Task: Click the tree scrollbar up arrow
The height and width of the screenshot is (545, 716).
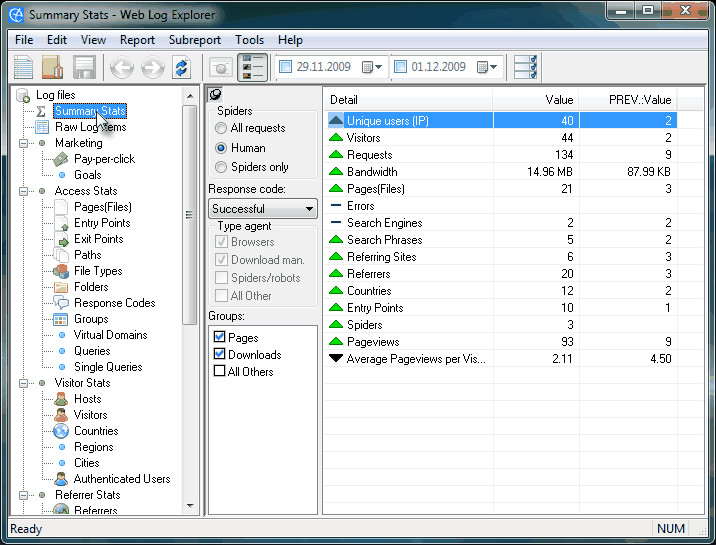Action: coord(190,96)
